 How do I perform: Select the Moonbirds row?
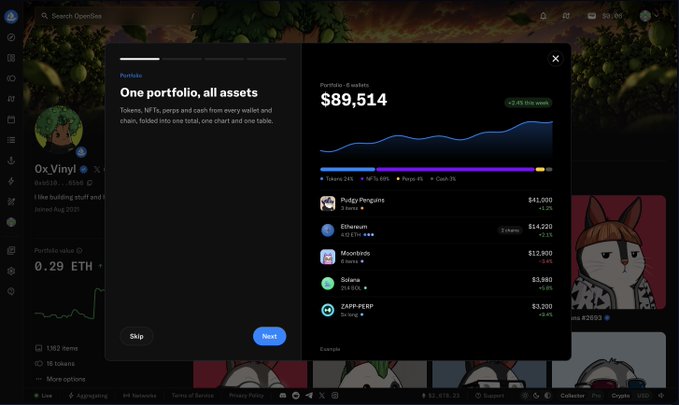[436, 257]
